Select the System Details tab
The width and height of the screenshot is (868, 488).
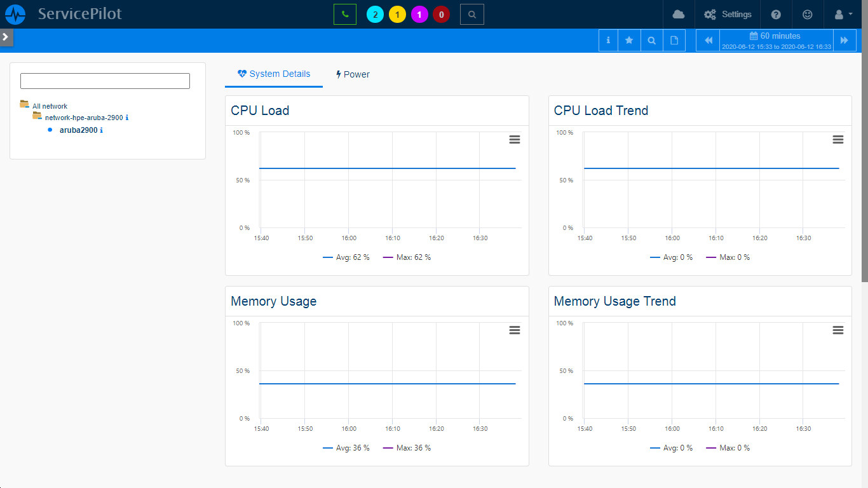point(274,74)
